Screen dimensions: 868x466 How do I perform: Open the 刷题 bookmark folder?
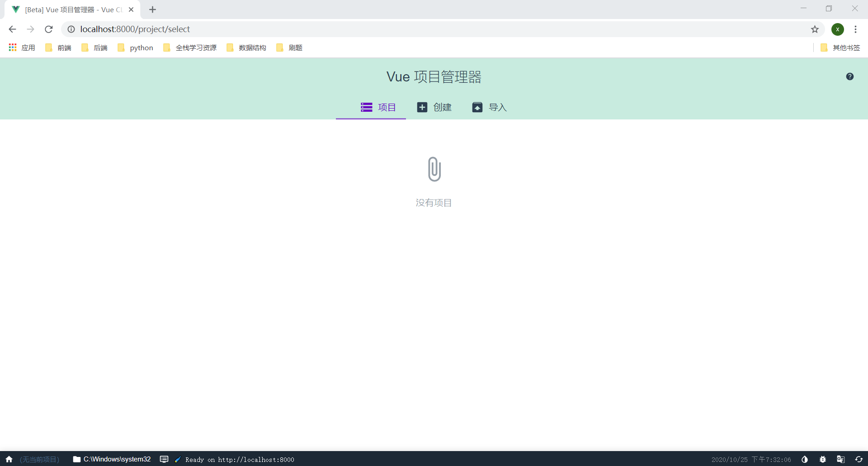pyautogui.click(x=289, y=48)
